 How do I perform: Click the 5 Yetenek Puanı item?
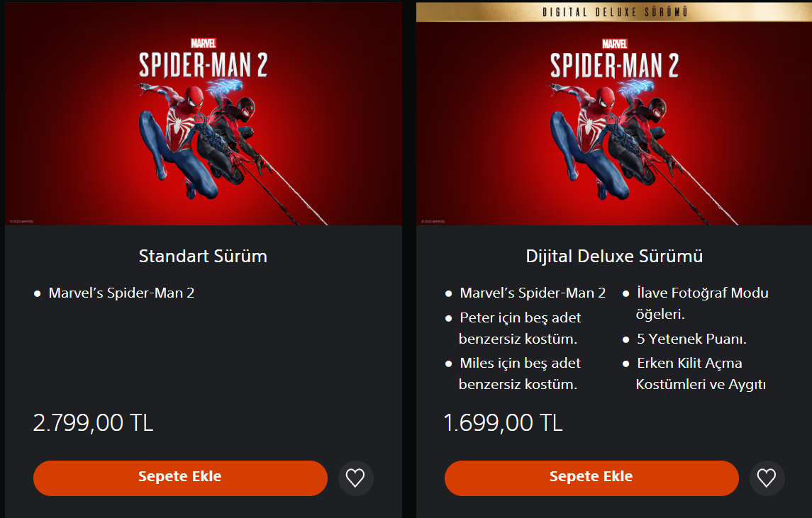tap(691, 339)
